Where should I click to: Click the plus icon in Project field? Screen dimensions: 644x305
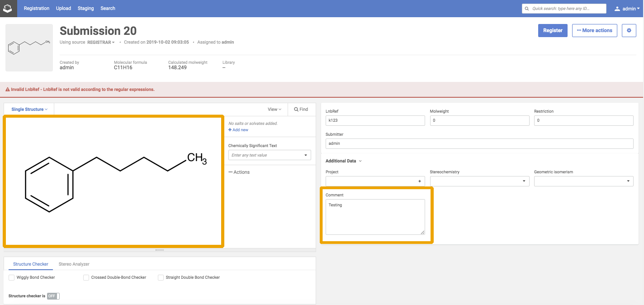(x=419, y=181)
